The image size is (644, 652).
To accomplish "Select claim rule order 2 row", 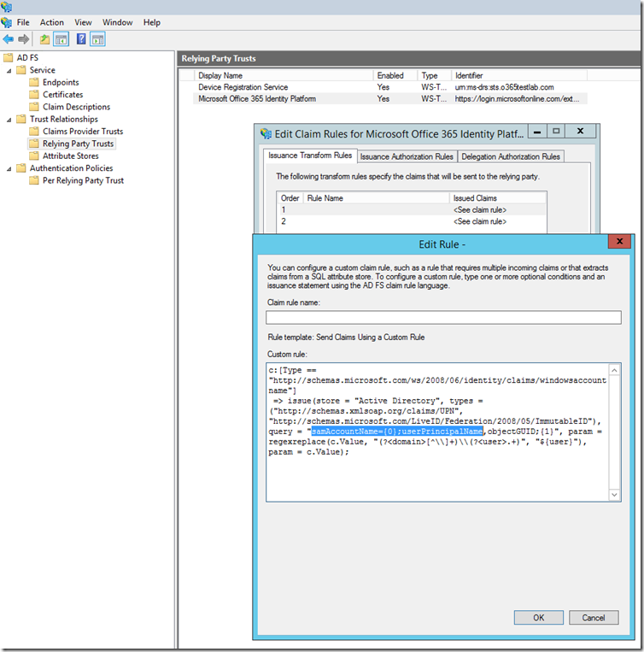I will coord(412,221).
